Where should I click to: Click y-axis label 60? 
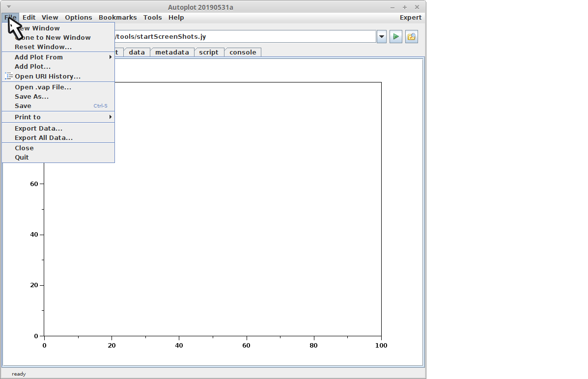click(x=34, y=184)
